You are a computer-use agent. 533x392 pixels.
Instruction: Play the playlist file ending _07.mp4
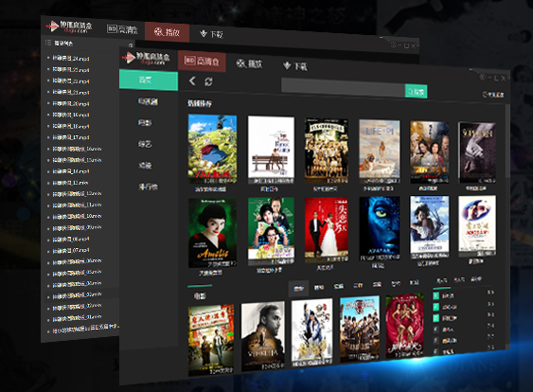pos(71,251)
